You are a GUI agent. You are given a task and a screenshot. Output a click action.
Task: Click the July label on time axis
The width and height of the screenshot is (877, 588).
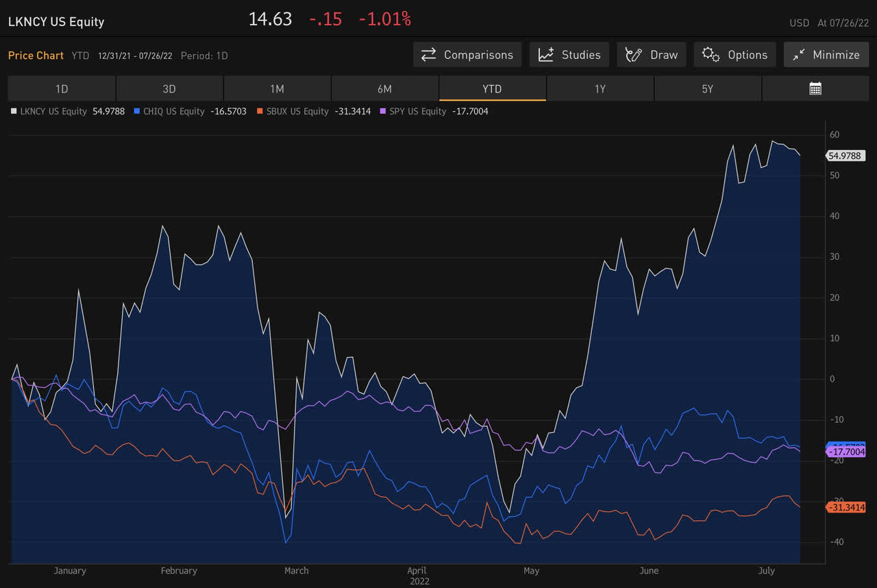tap(767, 570)
